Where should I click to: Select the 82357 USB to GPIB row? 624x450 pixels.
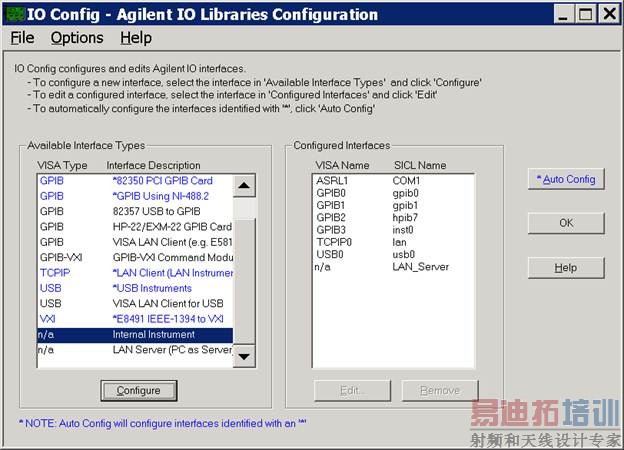(x=135, y=211)
